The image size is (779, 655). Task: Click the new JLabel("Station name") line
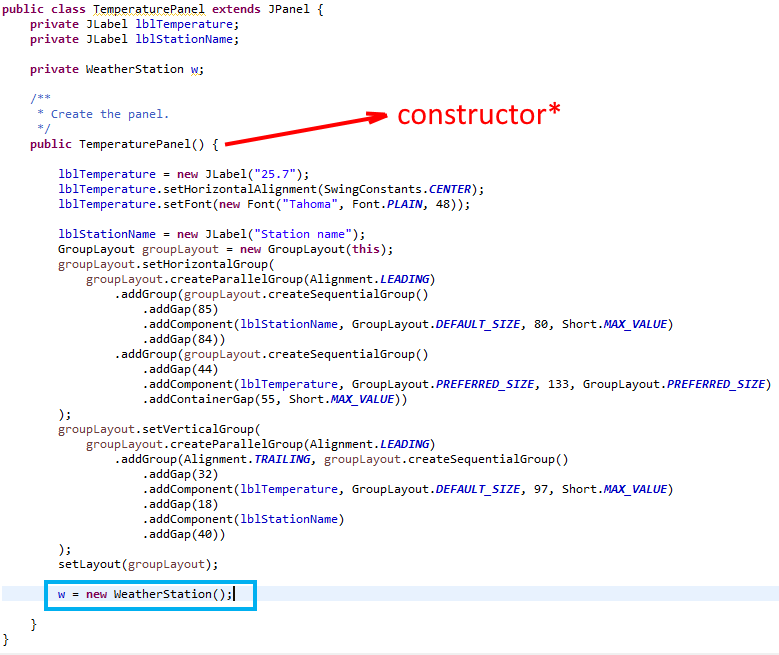pos(211,234)
